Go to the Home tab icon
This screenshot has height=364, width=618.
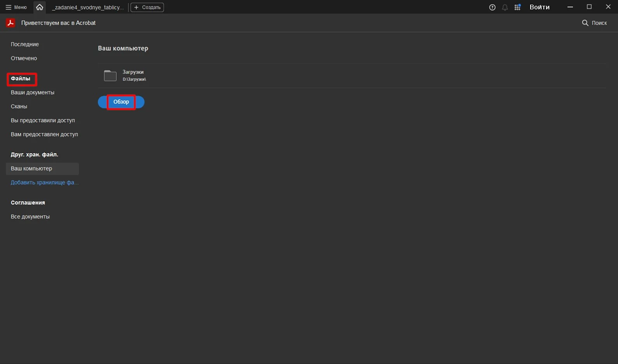[40, 7]
